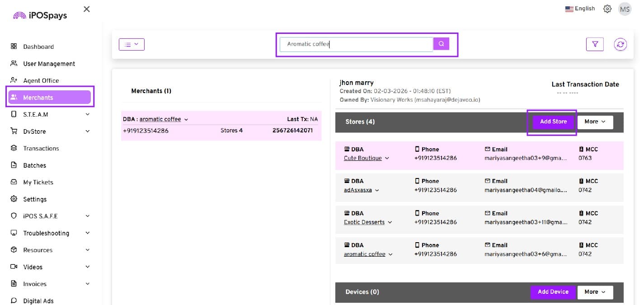Open the Stores More dropdown
Screen dimensions: 644x305
coord(595,122)
